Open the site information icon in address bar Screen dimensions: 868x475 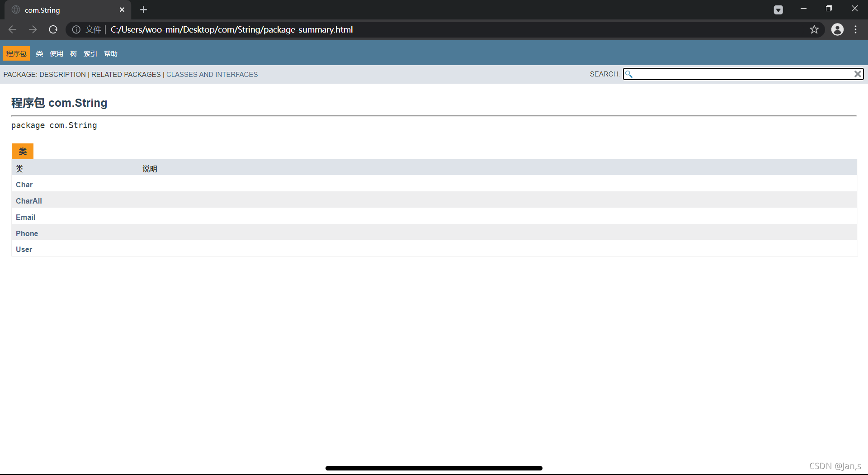click(x=75, y=29)
